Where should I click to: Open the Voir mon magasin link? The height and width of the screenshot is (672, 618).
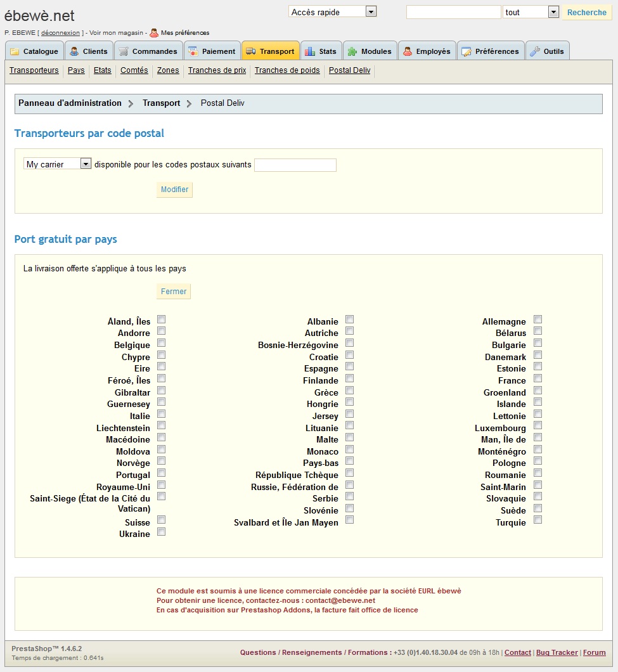pyautogui.click(x=116, y=33)
